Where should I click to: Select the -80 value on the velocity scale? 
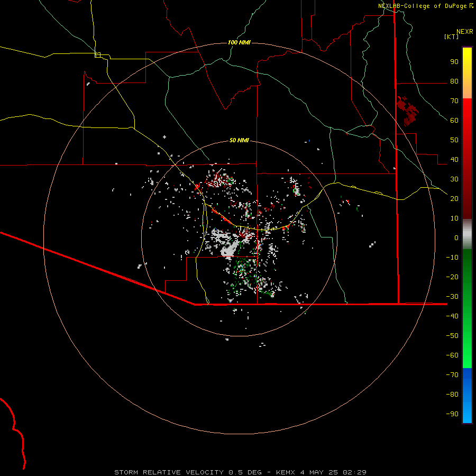452,395
